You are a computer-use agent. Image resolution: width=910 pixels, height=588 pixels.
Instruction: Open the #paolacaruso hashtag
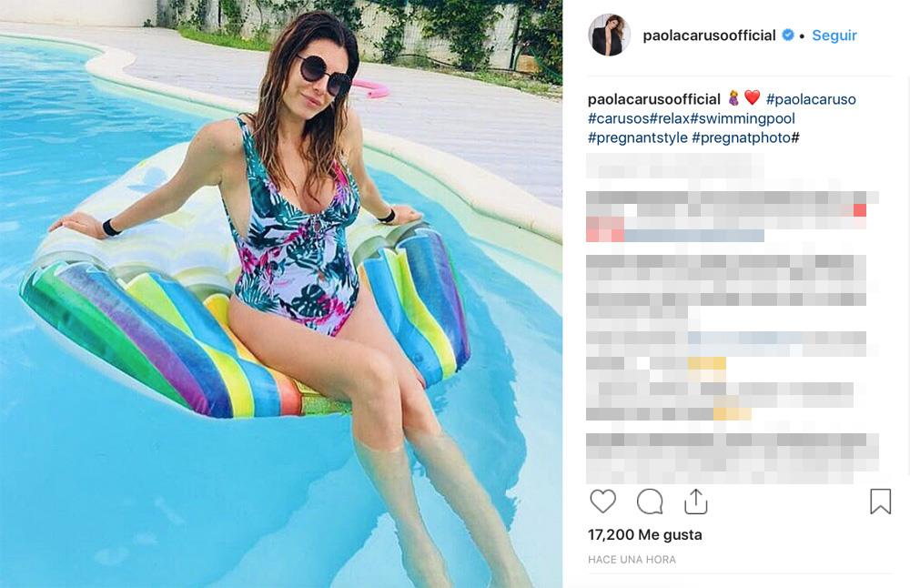(811, 99)
